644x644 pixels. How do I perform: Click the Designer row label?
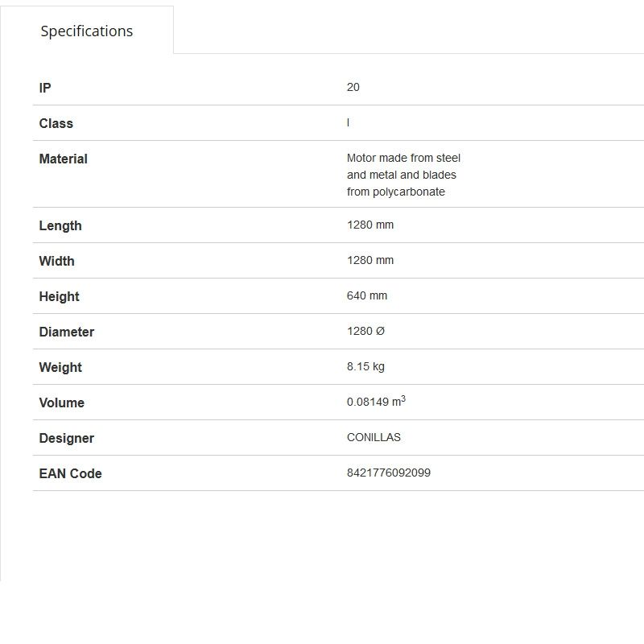click(x=66, y=438)
